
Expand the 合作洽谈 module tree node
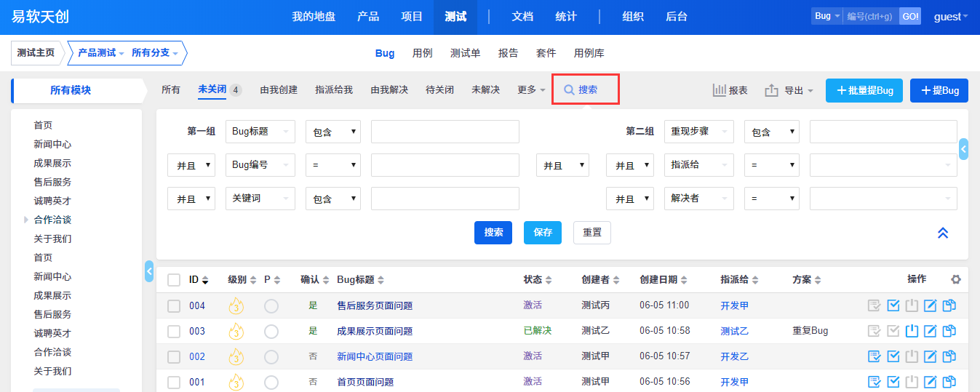[x=27, y=220]
